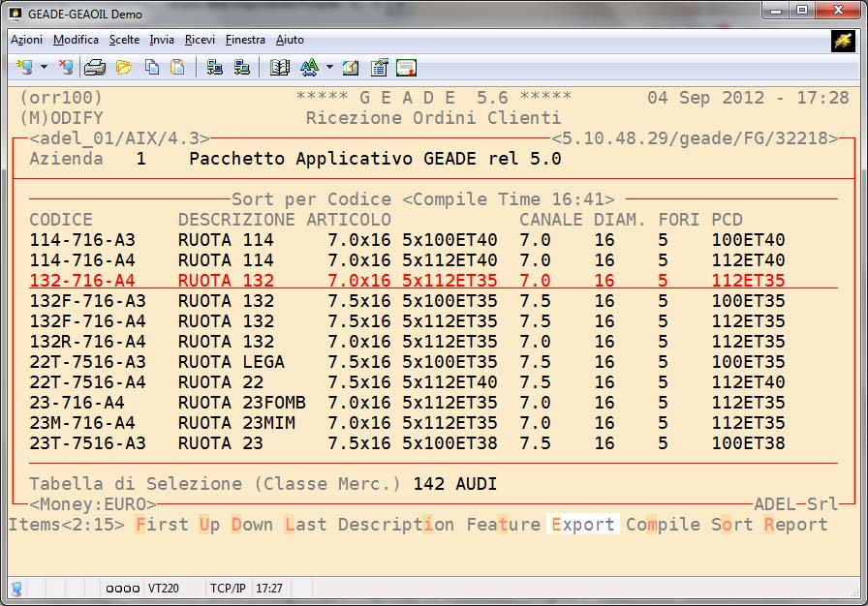Viewport: 868px width, 606px height.
Task: Click the yellow open folder icon
Action: (x=124, y=68)
